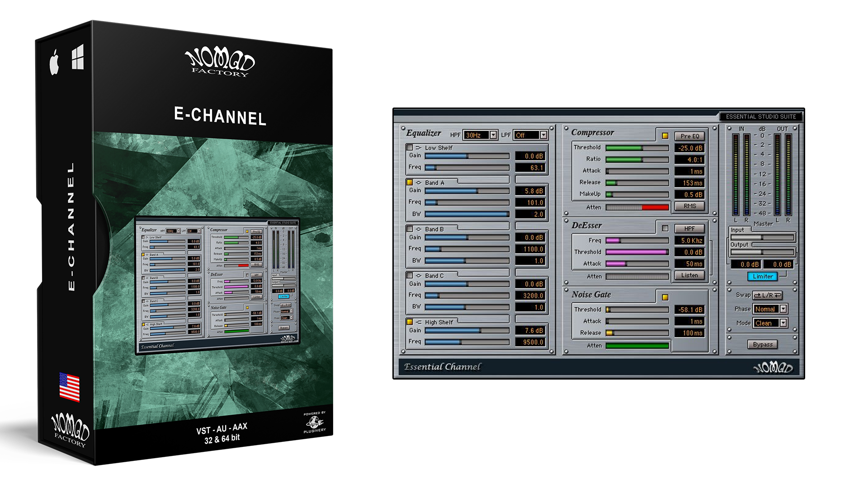Click the Mode dropdown arrow
Image resolution: width=868 pixels, height=488 pixels.
[x=783, y=323]
